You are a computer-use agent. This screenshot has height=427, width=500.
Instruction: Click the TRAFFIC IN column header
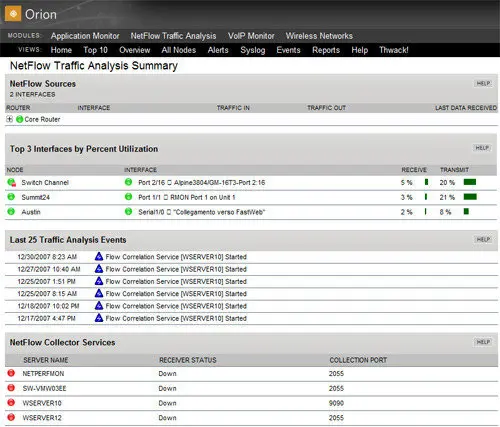[x=233, y=108]
